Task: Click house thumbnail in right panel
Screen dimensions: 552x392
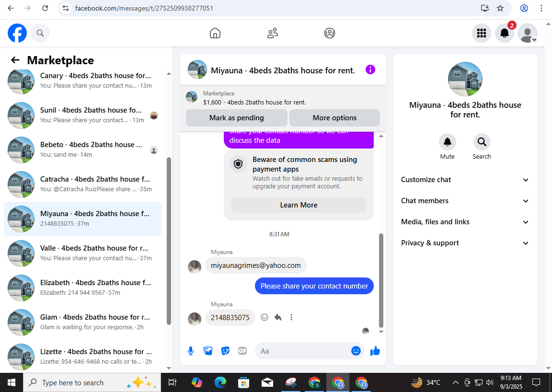Action: click(x=465, y=79)
